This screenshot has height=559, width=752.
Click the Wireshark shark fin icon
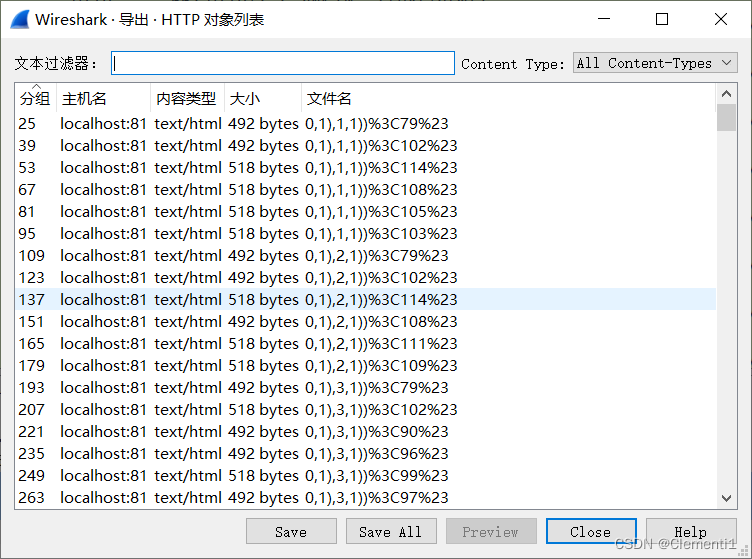(x=20, y=19)
